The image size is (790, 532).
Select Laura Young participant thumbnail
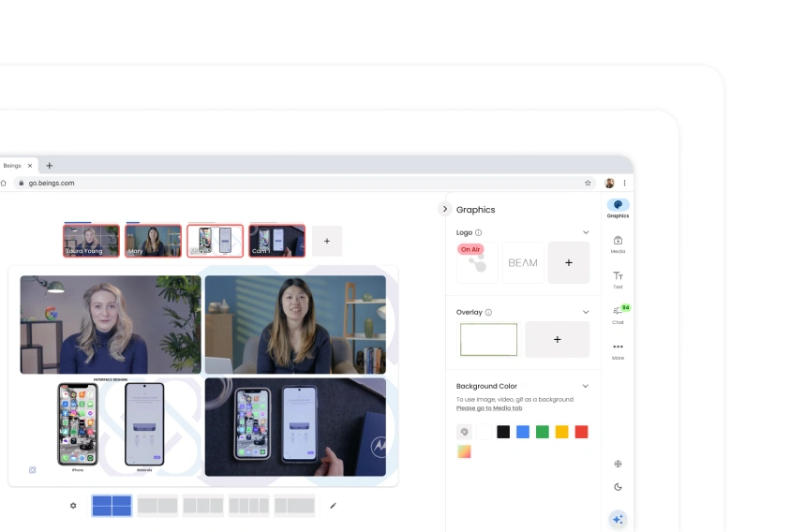click(91, 241)
